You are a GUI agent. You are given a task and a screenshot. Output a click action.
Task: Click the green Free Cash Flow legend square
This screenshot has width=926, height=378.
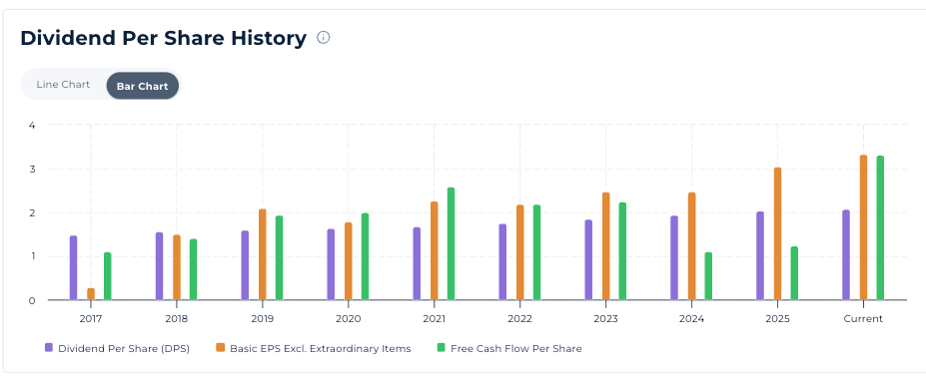pos(441,348)
